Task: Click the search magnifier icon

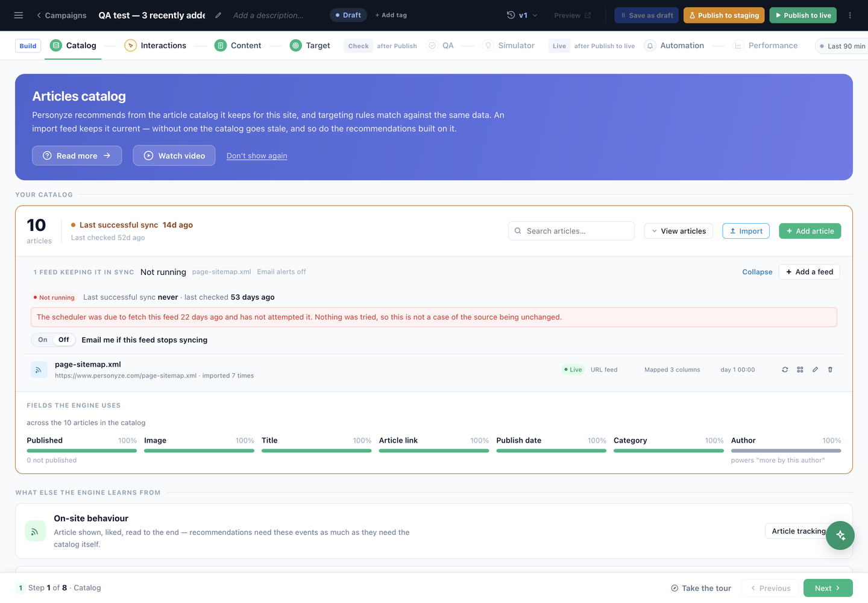Action: [x=518, y=231]
